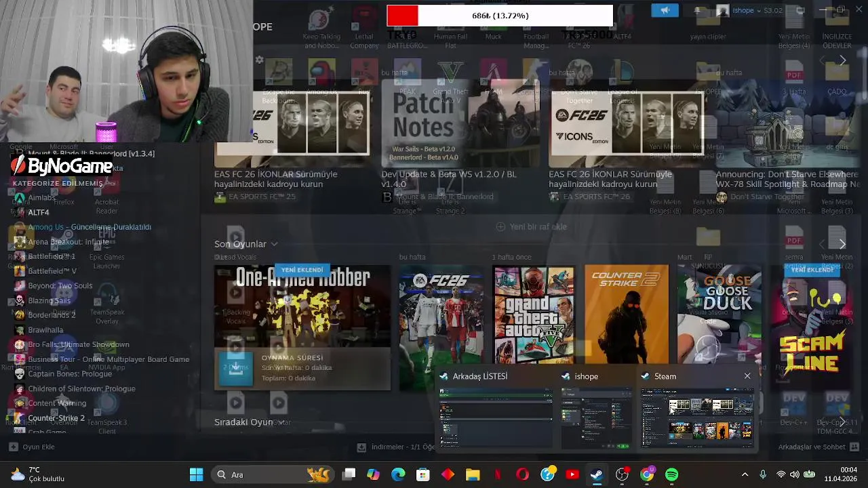Open Microsoft Edge from the taskbar

pyautogui.click(x=398, y=474)
